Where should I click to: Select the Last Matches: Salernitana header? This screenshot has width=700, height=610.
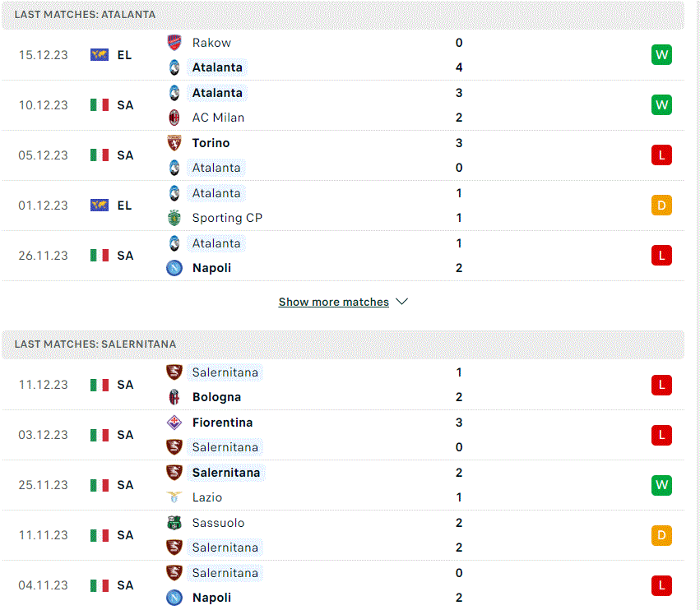[343, 344]
